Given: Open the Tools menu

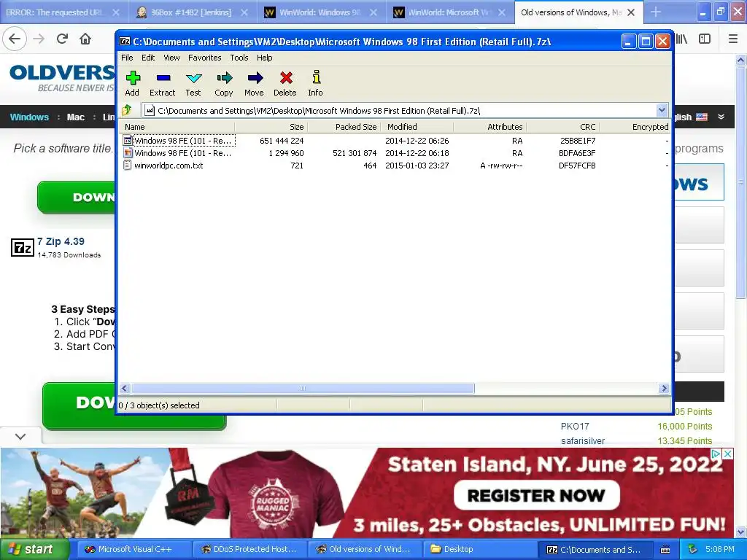Looking at the screenshot, I should (x=239, y=58).
